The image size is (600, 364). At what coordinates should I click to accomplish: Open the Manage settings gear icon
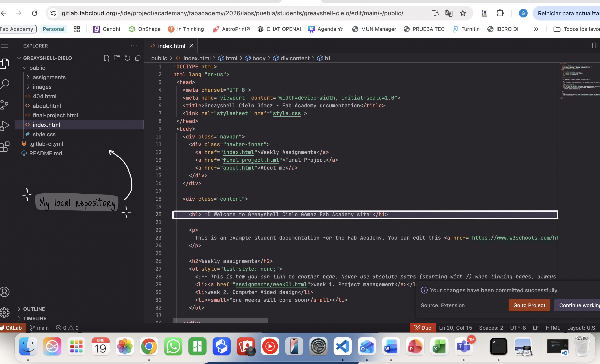(5, 312)
